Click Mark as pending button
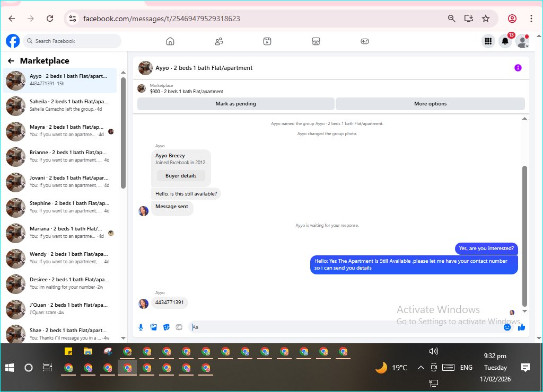The width and height of the screenshot is (543, 392). click(236, 104)
